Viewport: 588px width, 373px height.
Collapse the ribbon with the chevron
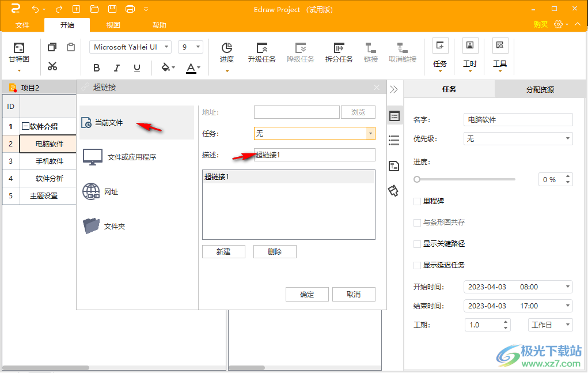coord(578,24)
